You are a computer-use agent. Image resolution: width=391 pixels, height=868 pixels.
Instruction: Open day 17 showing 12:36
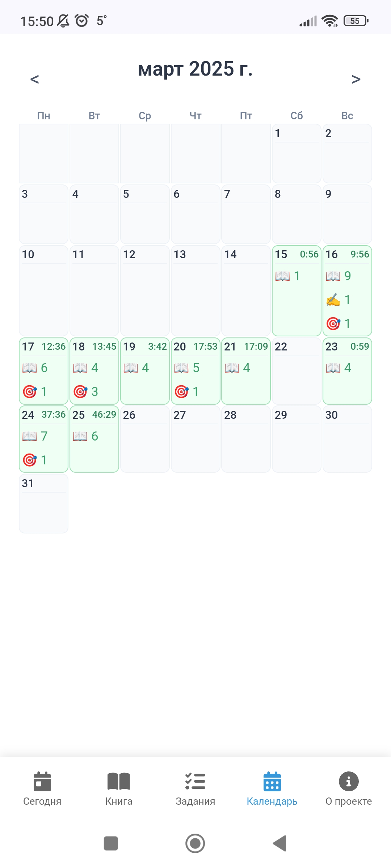pos(43,371)
